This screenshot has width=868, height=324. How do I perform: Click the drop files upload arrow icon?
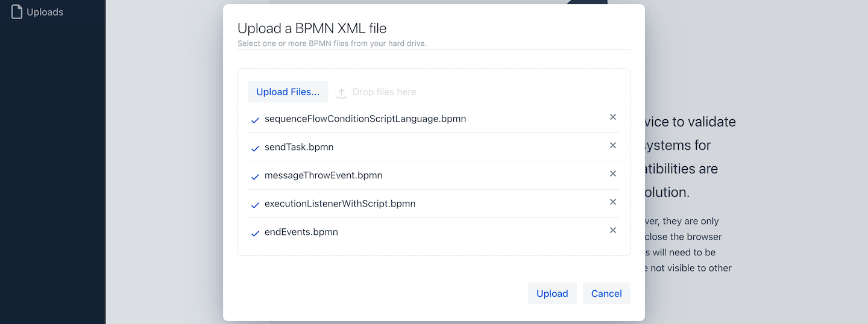(x=341, y=93)
